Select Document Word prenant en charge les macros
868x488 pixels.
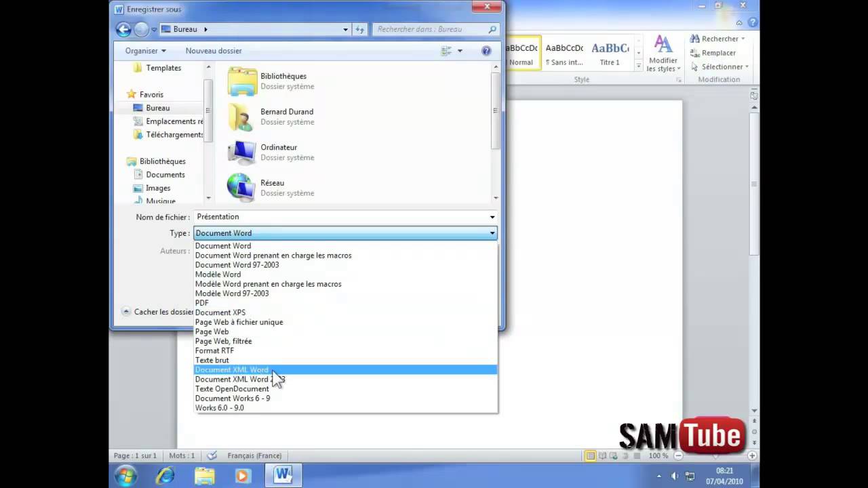346,256
